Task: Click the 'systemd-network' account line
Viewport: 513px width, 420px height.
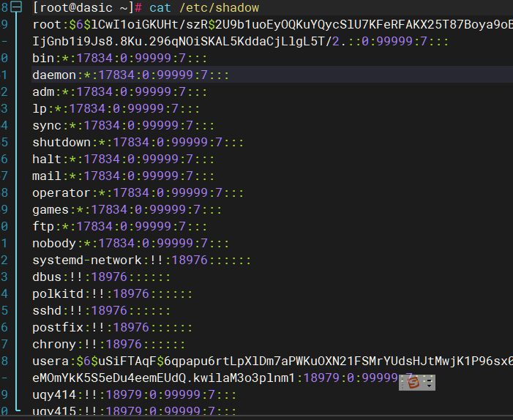Action: tap(142, 260)
